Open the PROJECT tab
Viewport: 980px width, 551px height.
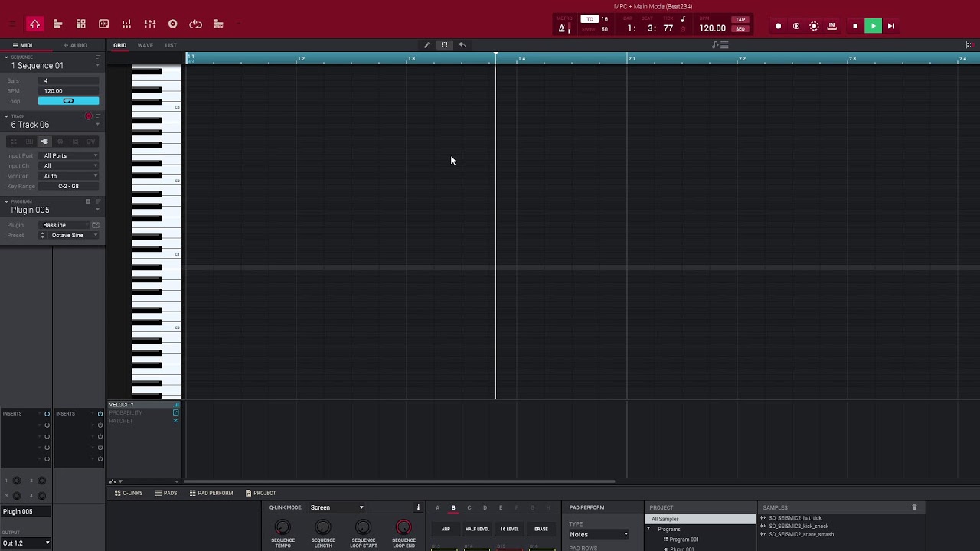[260, 493]
